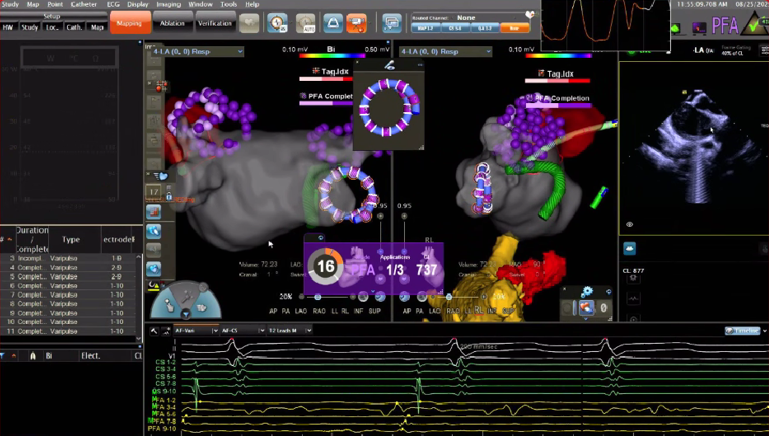Image resolution: width=769 pixels, height=436 pixels.
Task: Click the chat message toolbar icon
Action: point(391,23)
